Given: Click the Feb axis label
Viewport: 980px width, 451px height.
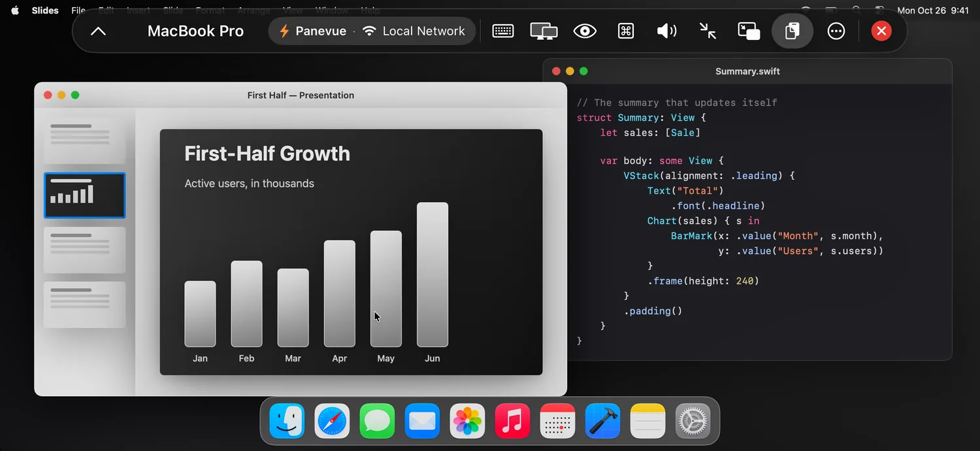Looking at the screenshot, I should (246, 358).
